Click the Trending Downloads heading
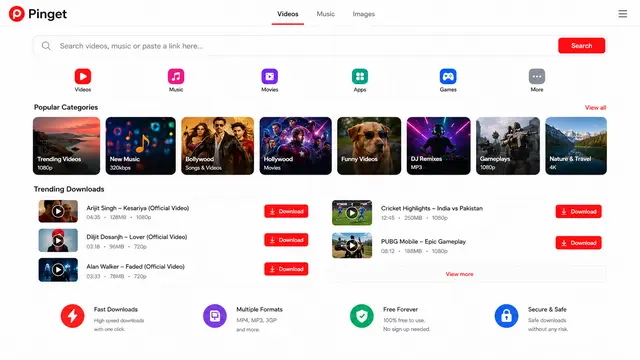 click(x=69, y=189)
